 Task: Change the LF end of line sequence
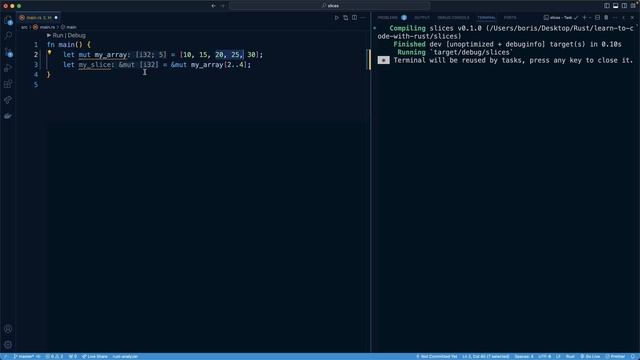(558, 356)
